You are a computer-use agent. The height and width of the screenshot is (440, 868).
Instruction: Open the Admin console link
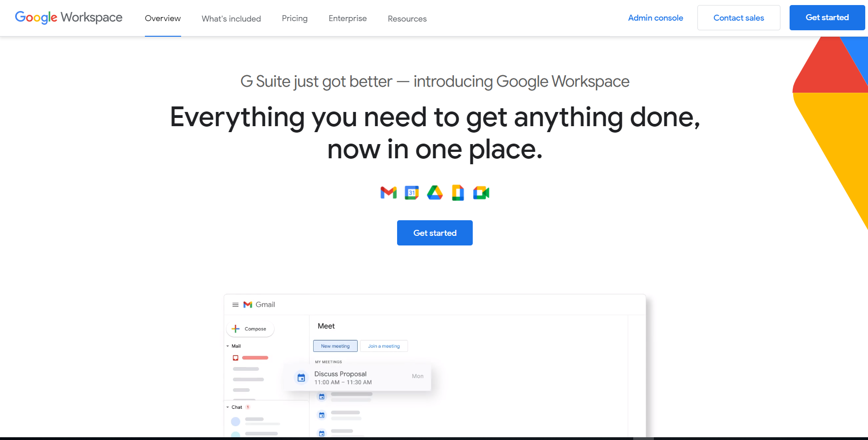coord(655,18)
